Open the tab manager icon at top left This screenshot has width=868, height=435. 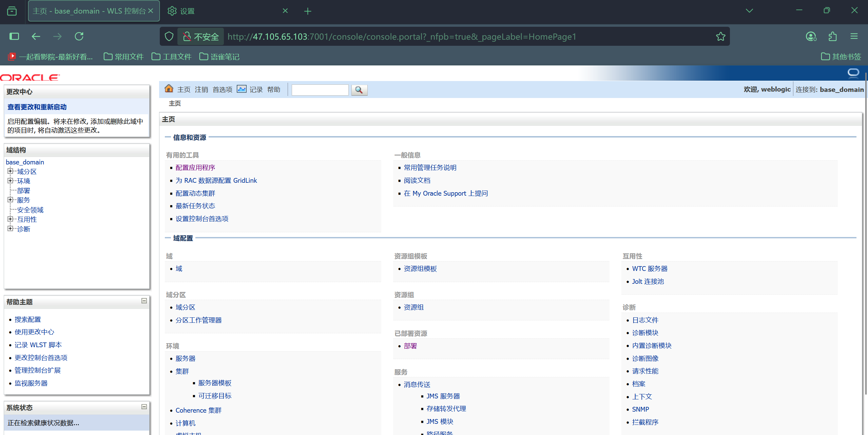[12, 11]
